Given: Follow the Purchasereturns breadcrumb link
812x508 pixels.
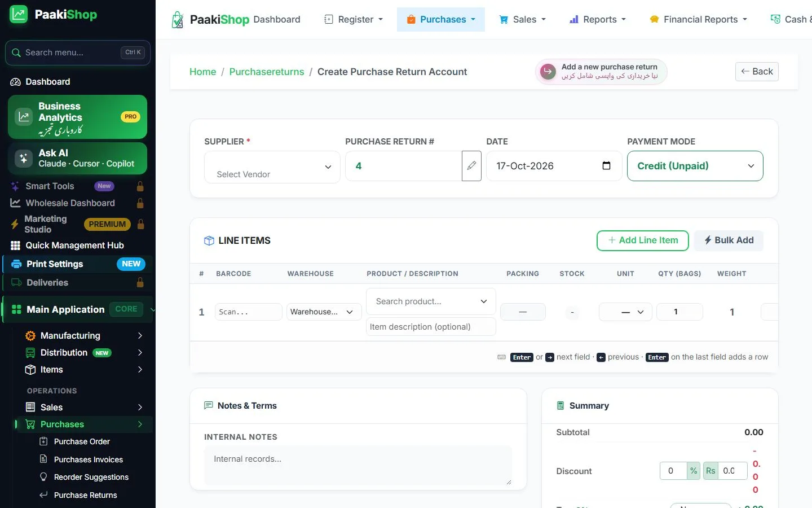Looking at the screenshot, I should 267,72.
